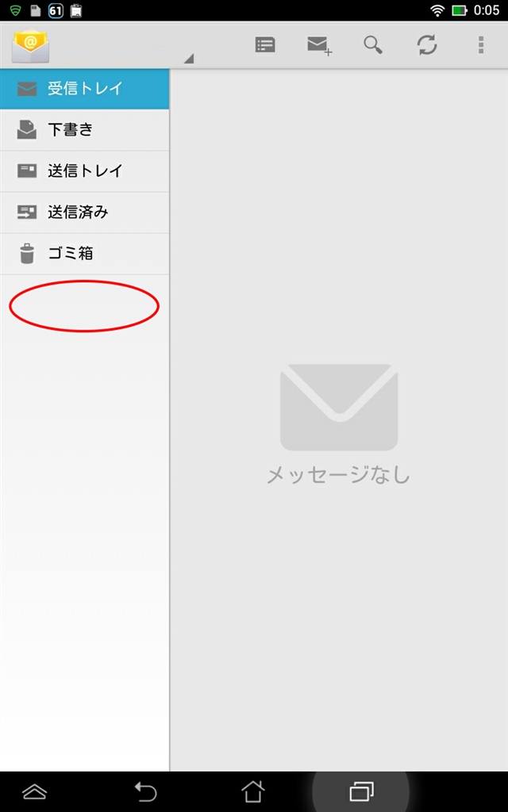Open the 送信トレイ outbox folder
This screenshot has width=508, height=812.
[x=84, y=171]
